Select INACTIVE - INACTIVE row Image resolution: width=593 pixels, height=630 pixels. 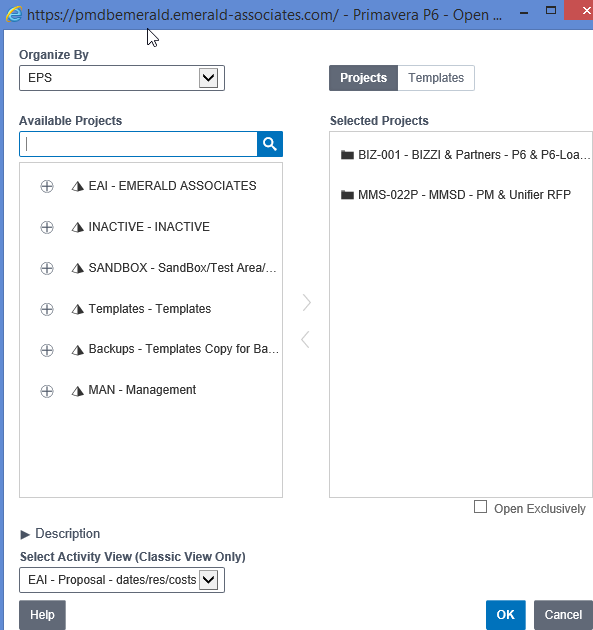click(x=151, y=227)
